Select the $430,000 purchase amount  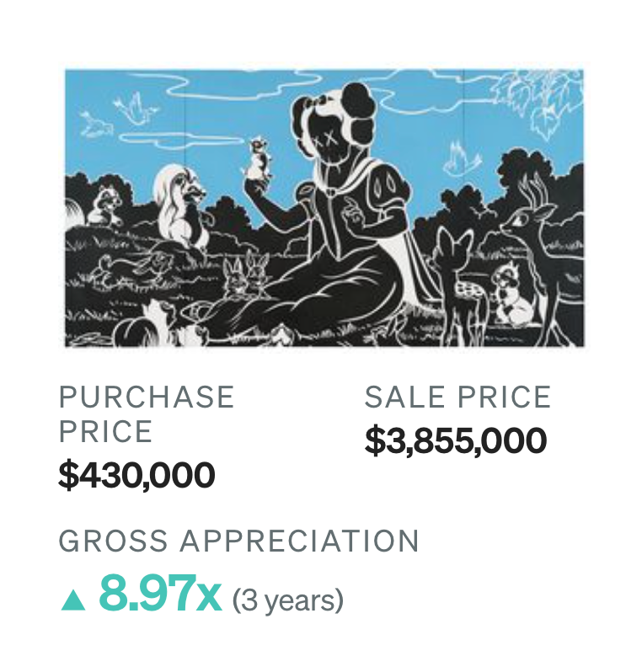[x=136, y=475]
